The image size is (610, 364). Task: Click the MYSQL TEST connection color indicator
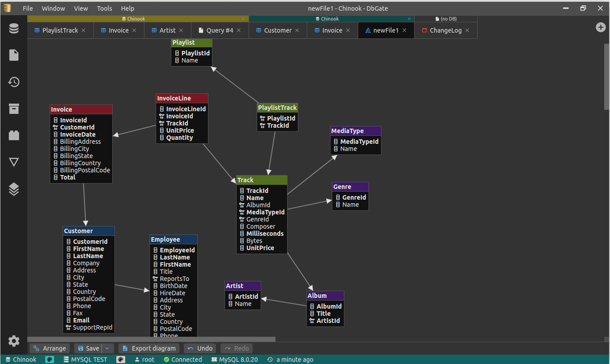pyautogui.click(x=120, y=360)
